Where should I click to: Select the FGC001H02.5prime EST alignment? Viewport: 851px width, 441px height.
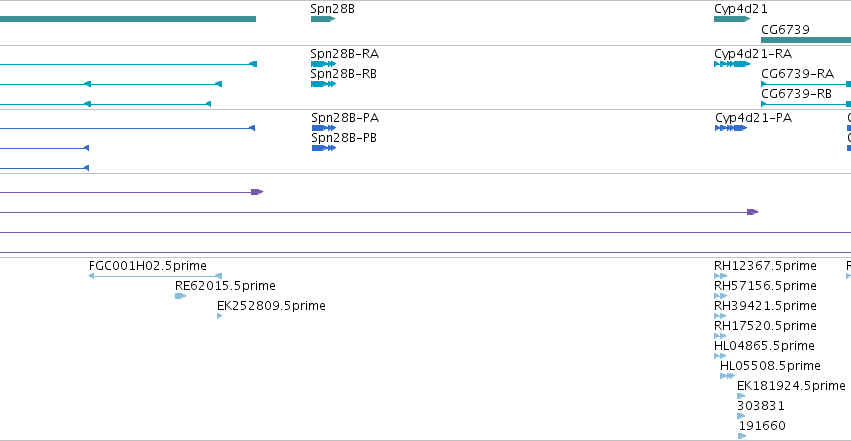tap(155, 276)
